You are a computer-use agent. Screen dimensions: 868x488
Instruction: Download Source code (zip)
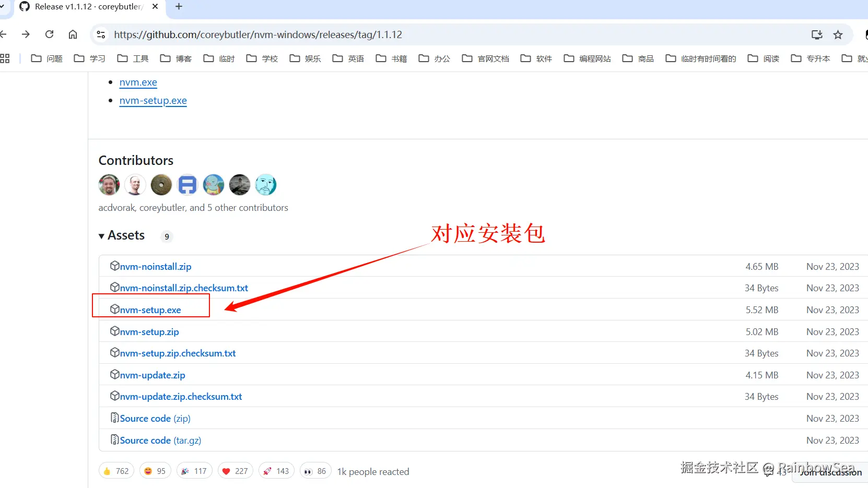(x=155, y=419)
